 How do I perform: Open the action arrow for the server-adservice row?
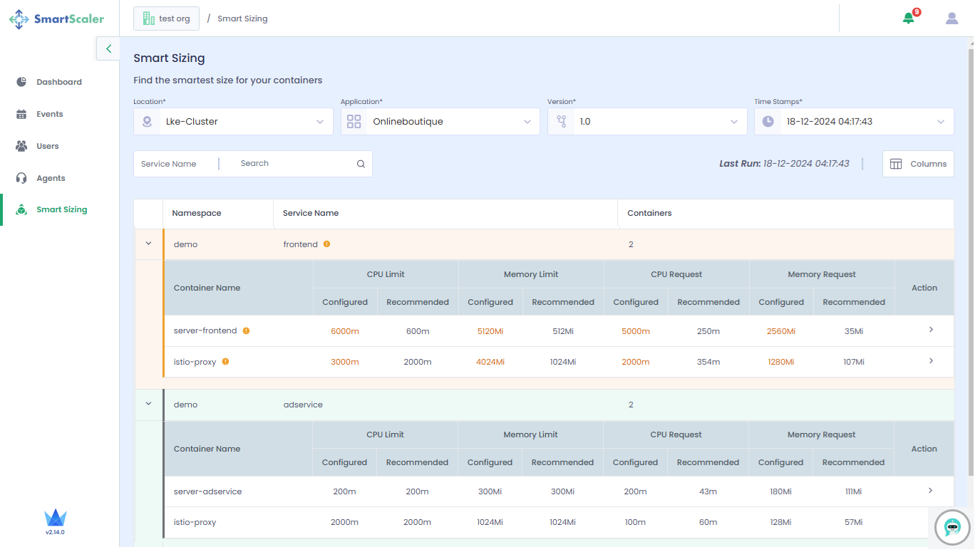[930, 491]
